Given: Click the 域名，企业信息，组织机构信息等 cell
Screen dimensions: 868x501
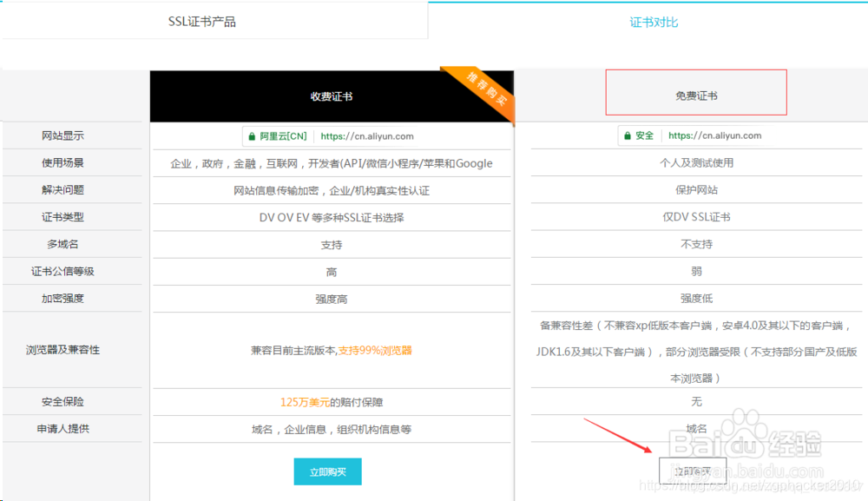Looking at the screenshot, I should point(332,430).
